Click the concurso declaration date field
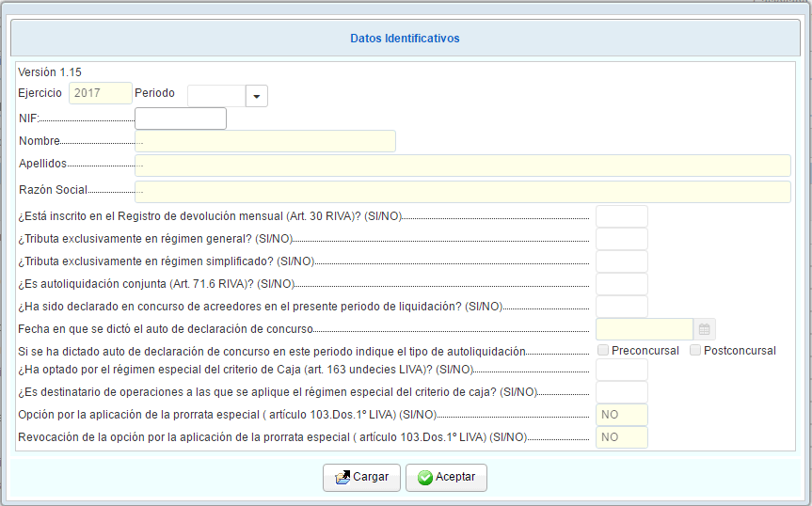Image resolution: width=812 pixels, height=506 pixels. 645,329
